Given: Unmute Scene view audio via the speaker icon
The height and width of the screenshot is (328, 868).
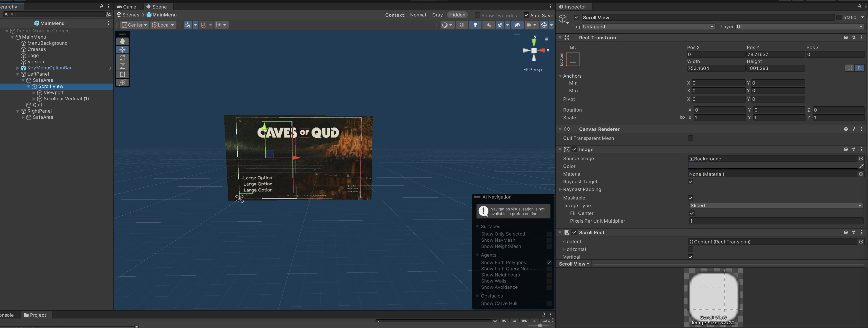Looking at the screenshot, I should [x=489, y=25].
